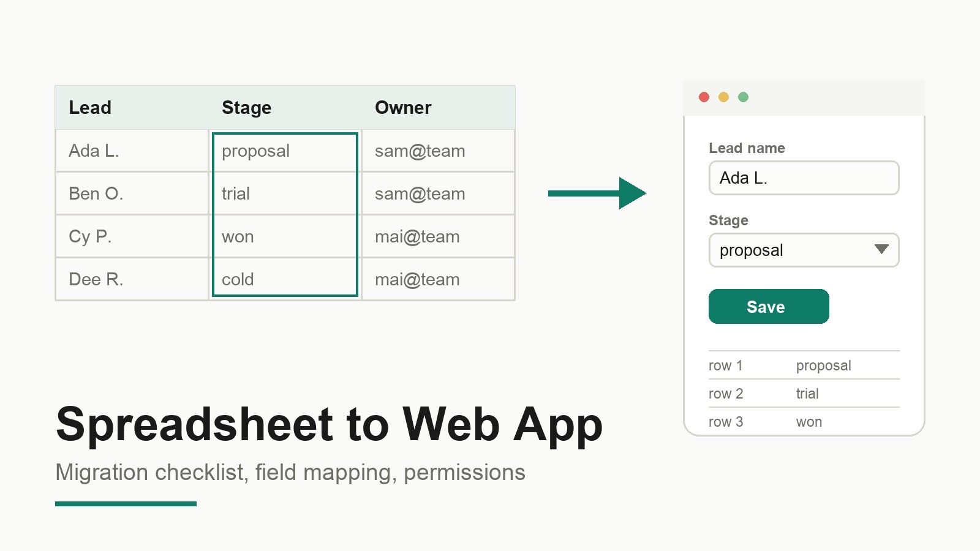The height and width of the screenshot is (551, 980).
Task: Click the 'Dee R.' cell
Action: tap(132, 279)
